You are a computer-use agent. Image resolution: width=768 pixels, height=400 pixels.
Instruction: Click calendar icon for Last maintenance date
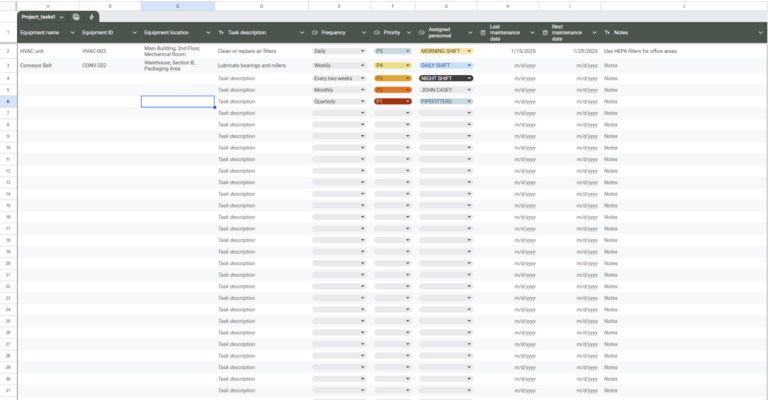(x=483, y=33)
